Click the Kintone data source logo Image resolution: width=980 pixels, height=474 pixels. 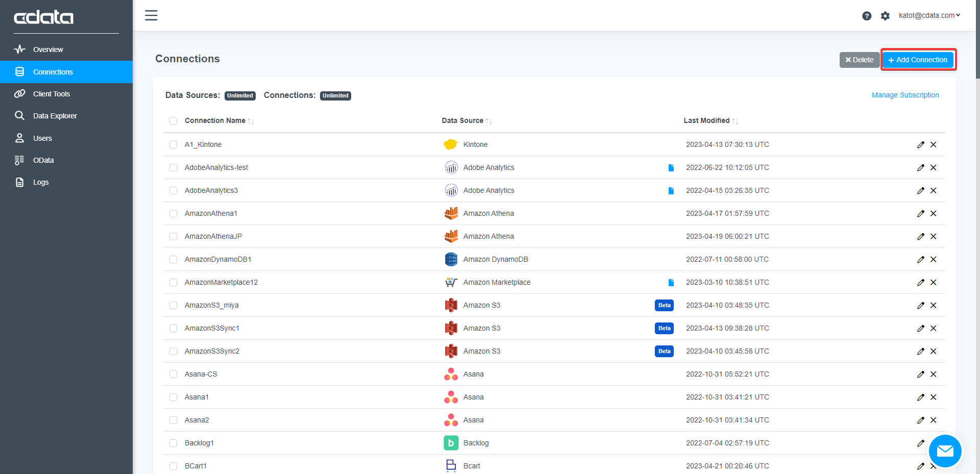(451, 144)
